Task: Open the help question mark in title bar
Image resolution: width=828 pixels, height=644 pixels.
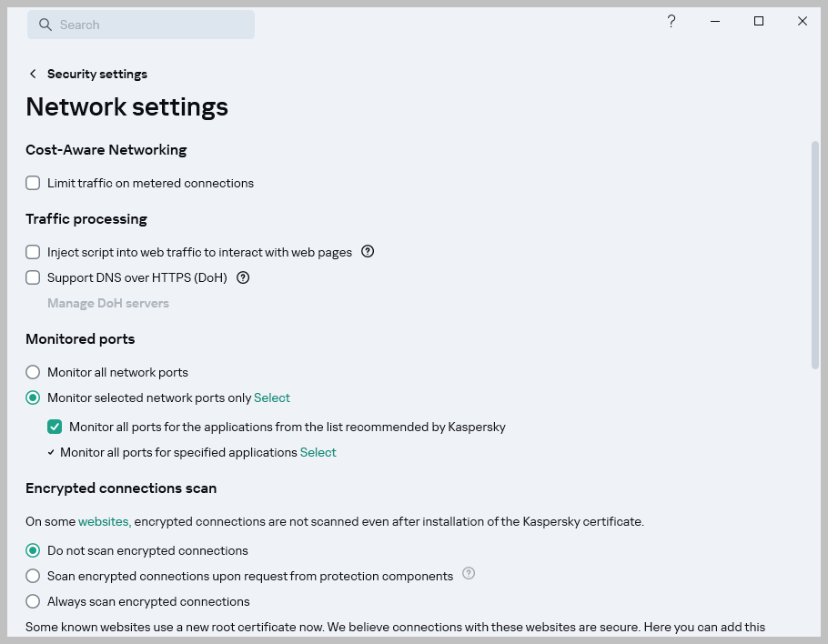Action: click(x=671, y=21)
